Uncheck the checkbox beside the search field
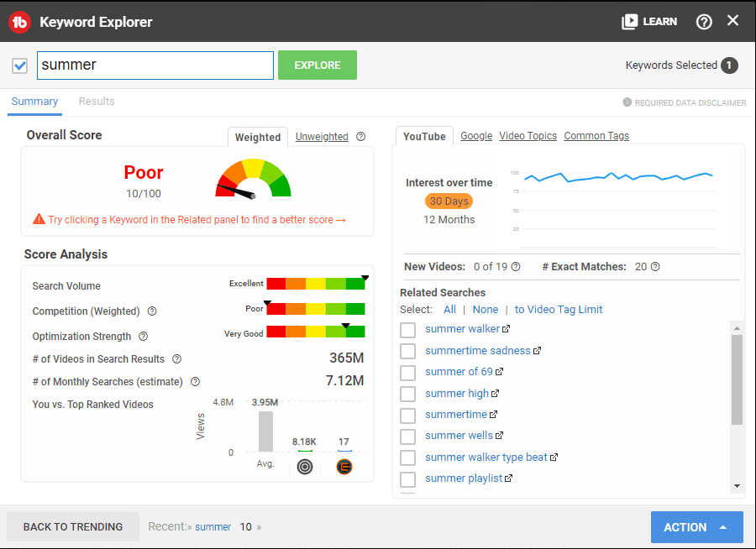Screen dimensions: 756x549 (20, 65)
